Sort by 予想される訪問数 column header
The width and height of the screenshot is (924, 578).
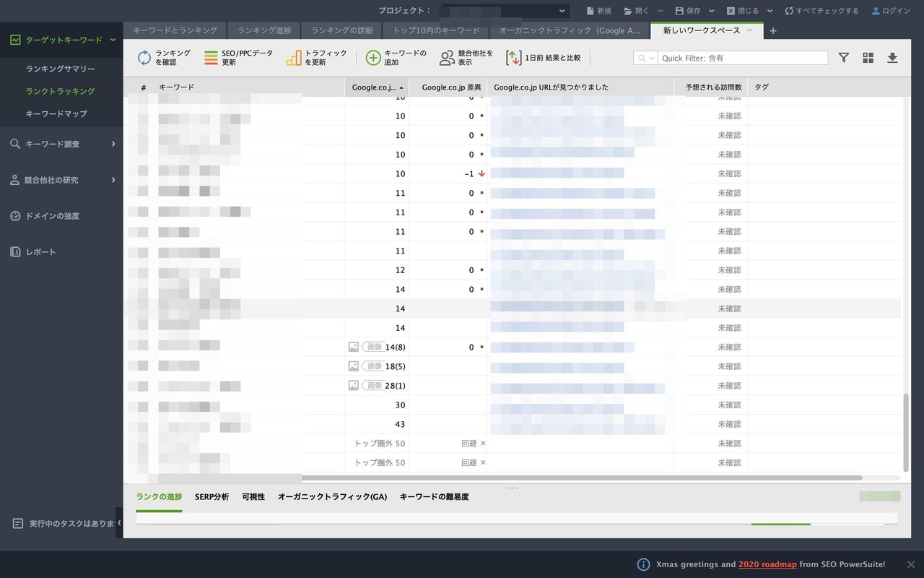(x=711, y=87)
